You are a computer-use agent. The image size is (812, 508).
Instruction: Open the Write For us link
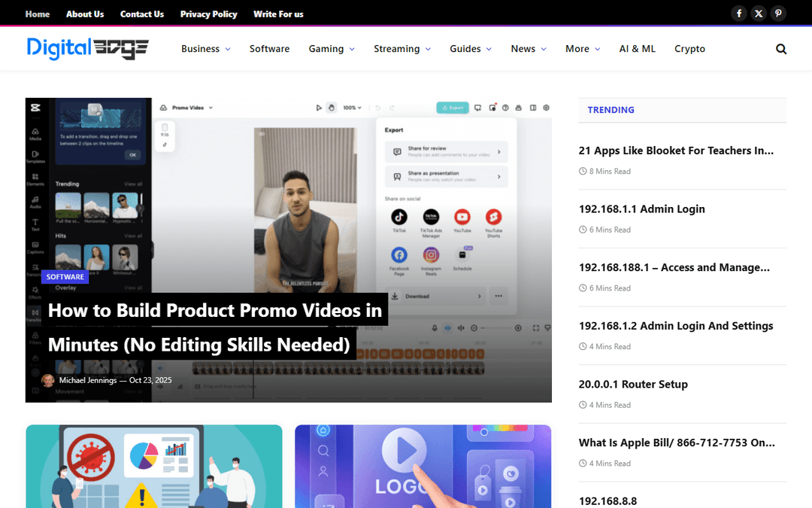coord(278,14)
